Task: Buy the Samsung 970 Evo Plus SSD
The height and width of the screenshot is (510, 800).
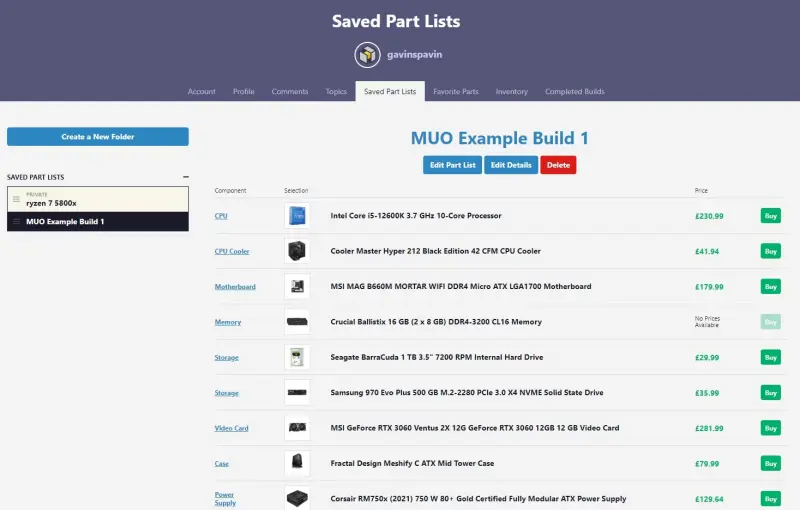Action: 770,393
